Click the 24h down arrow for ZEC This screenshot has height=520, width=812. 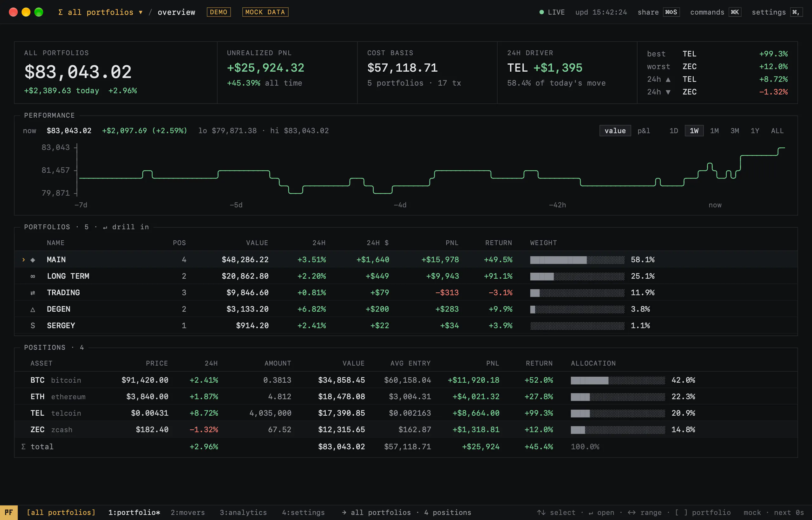668,92
